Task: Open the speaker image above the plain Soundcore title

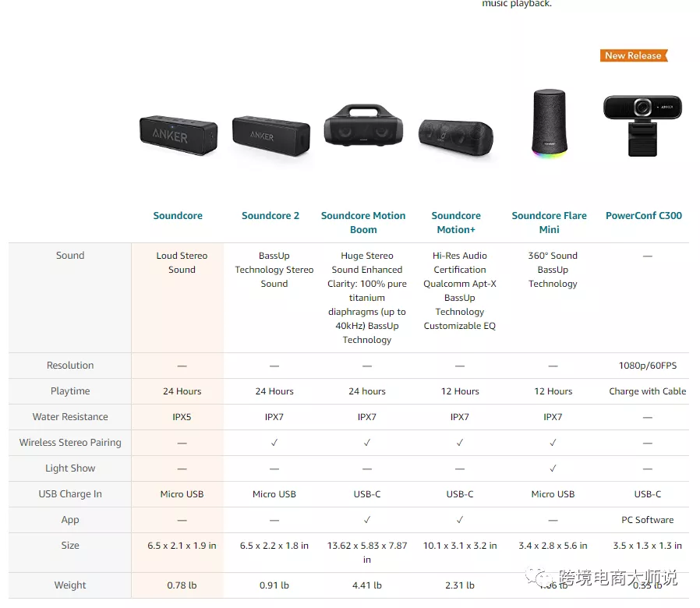Action: 179,135
